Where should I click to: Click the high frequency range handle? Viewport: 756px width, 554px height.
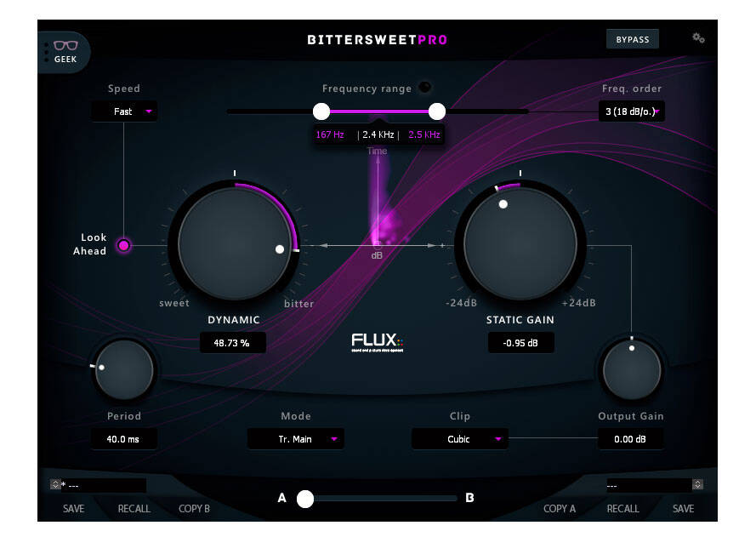(x=437, y=111)
